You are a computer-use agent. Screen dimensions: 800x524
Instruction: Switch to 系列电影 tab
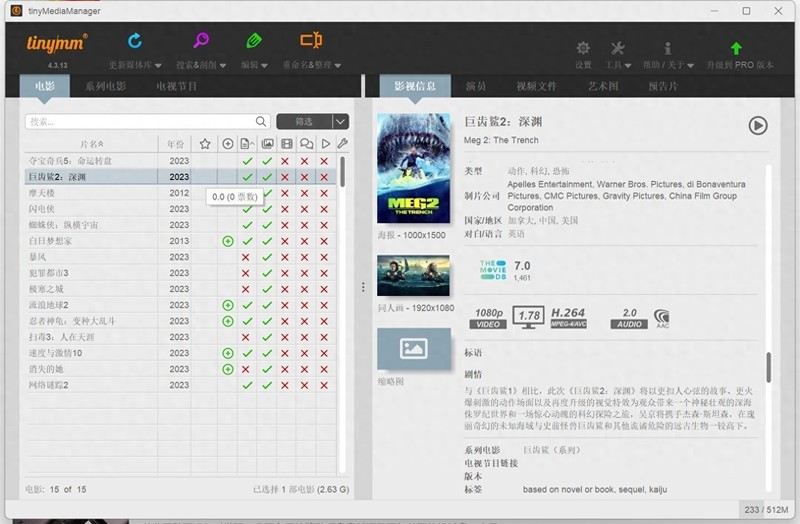pyautogui.click(x=105, y=86)
